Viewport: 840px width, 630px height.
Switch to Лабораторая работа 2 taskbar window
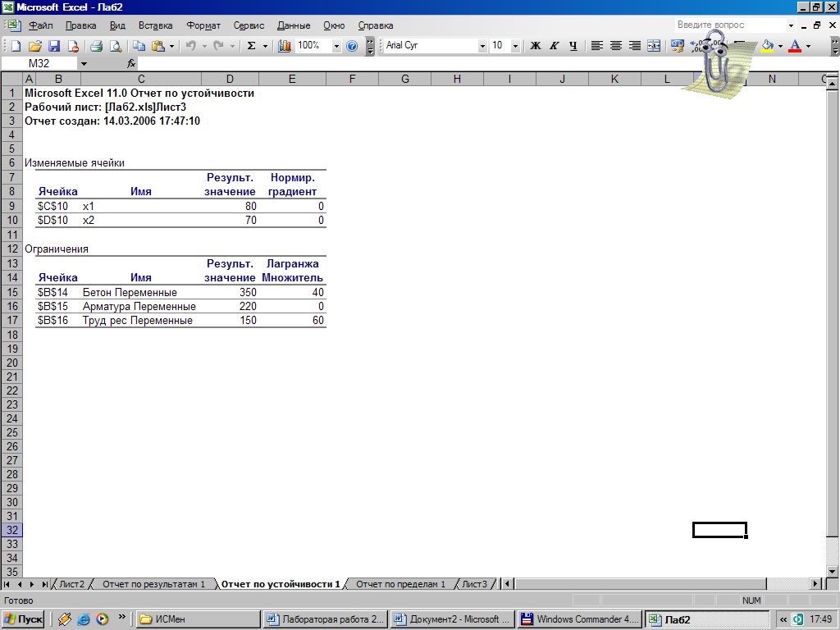coord(326,619)
